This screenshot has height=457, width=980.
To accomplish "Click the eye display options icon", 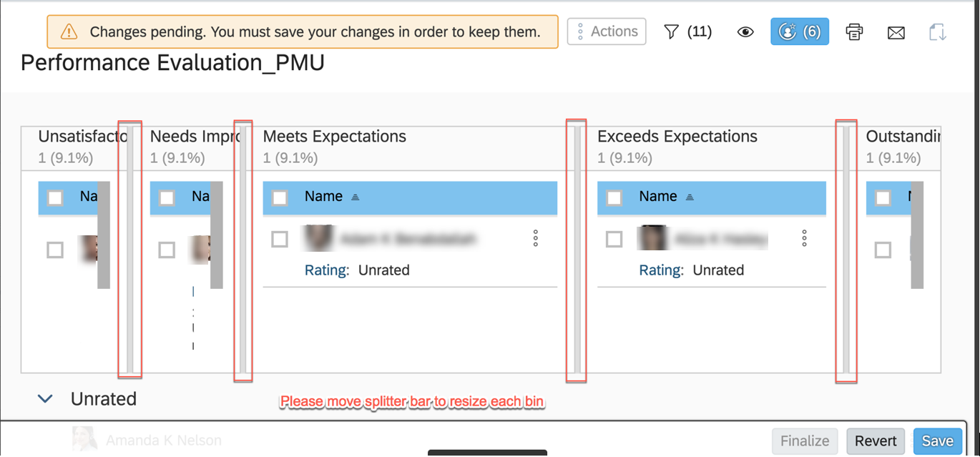I will coord(745,32).
